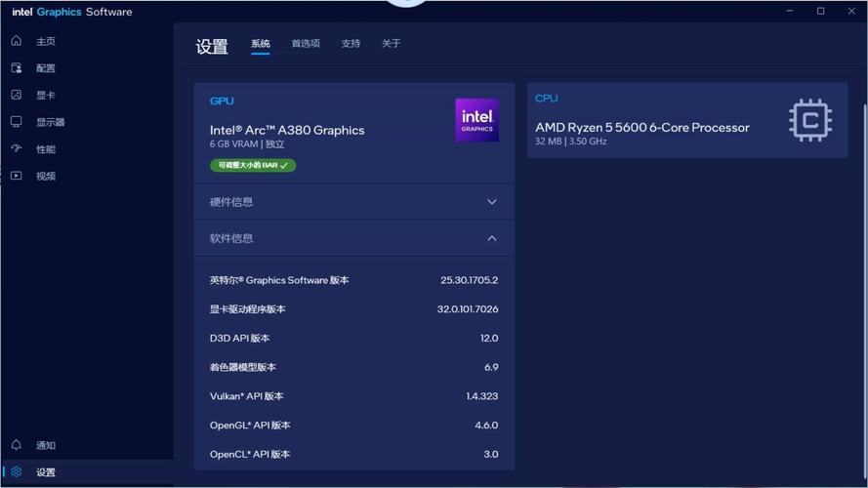The height and width of the screenshot is (488, 868).
Task: Click the 设置 page title
Action: coord(212,46)
